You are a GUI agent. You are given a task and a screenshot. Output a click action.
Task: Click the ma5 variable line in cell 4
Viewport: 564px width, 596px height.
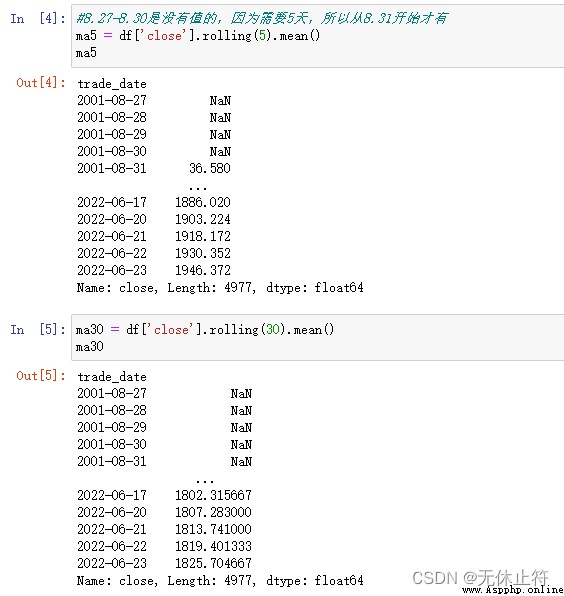(x=86, y=52)
